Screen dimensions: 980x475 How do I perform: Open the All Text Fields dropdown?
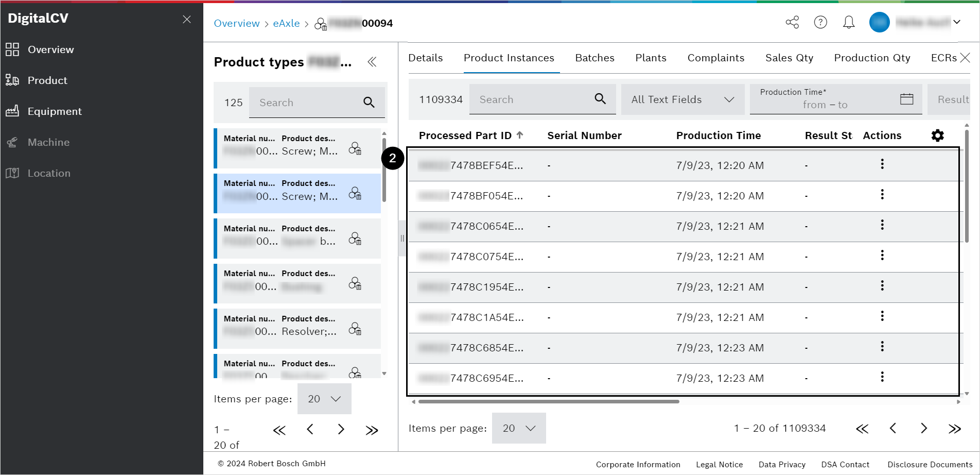[x=682, y=99]
